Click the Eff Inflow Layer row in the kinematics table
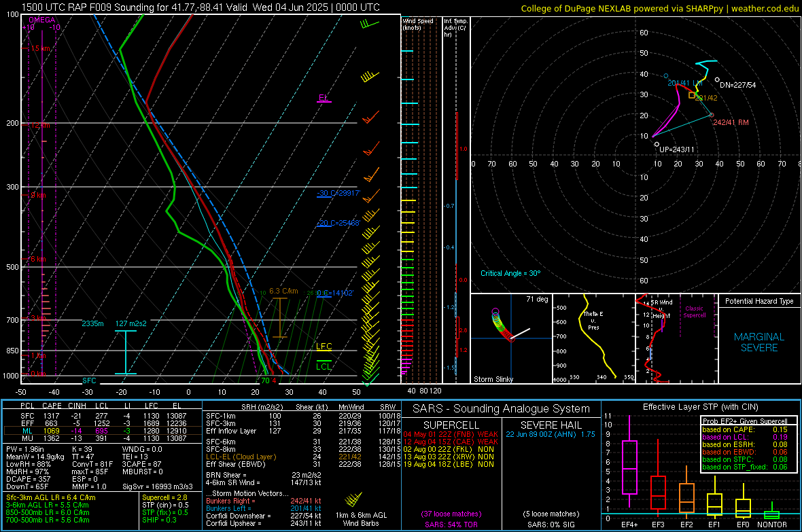Image resolution: width=802 pixels, height=532 pixels. (302, 431)
